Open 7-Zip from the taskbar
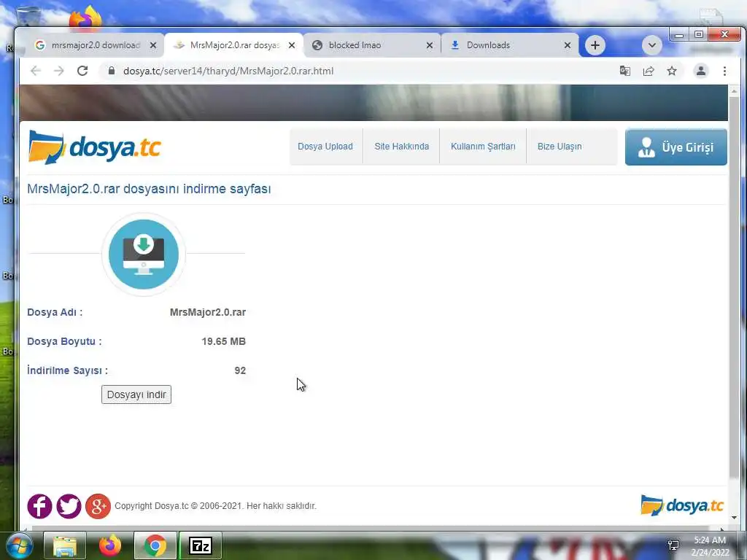 click(200, 545)
